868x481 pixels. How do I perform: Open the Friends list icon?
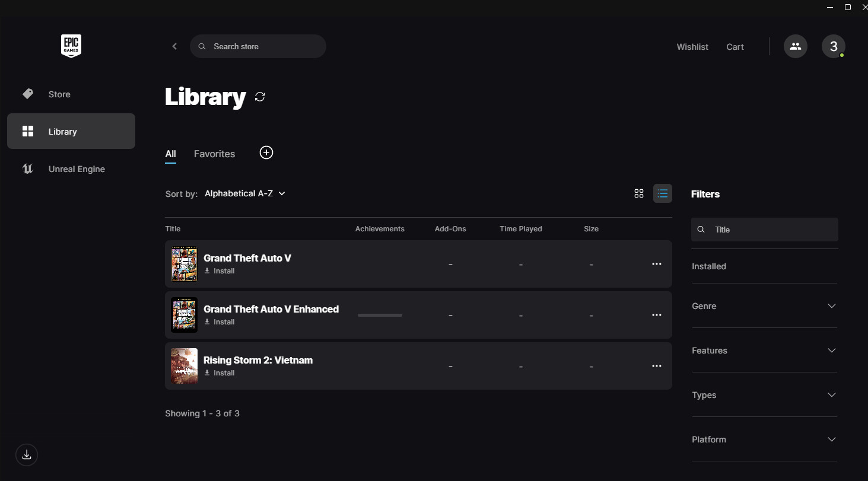pyautogui.click(x=795, y=46)
